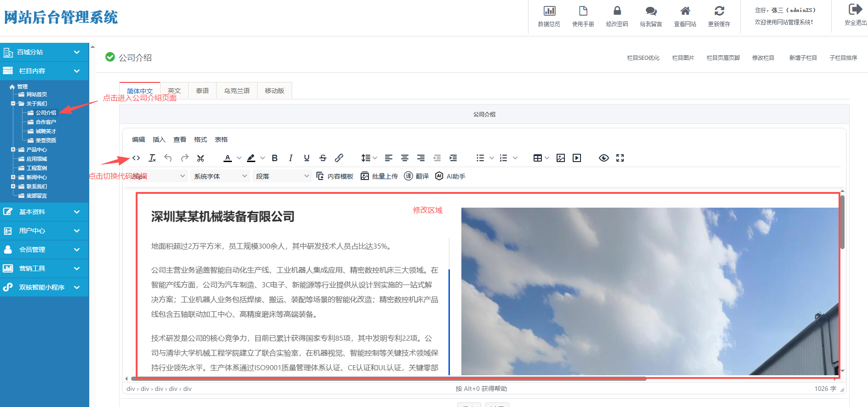Insert a link using the link icon
The height and width of the screenshot is (407, 868).
click(339, 158)
